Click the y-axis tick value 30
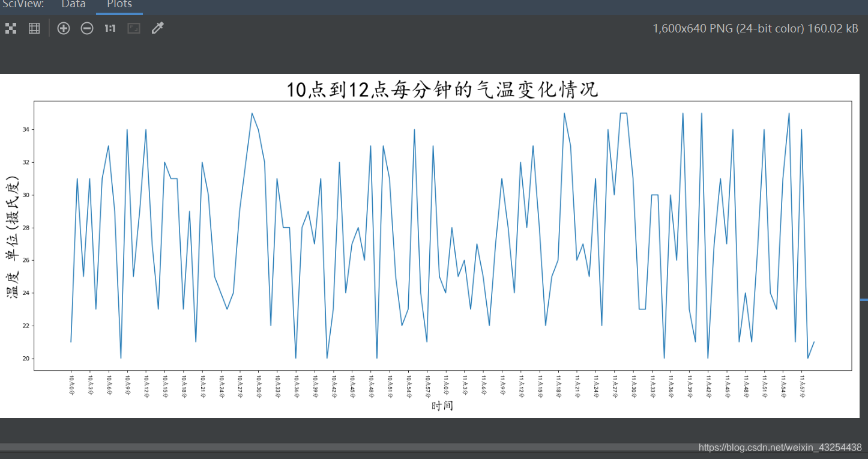Image resolution: width=868 pixels, height=459 pixels. point(27,195)
